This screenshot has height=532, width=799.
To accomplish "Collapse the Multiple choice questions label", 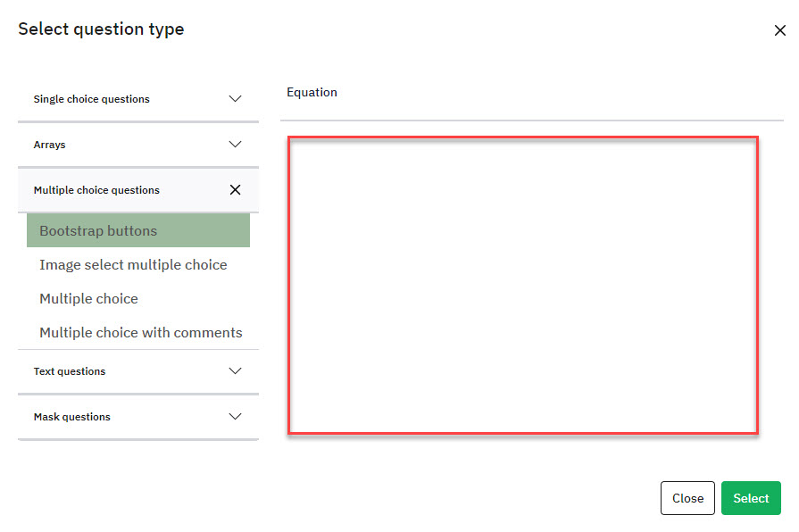I will [96, 190].
